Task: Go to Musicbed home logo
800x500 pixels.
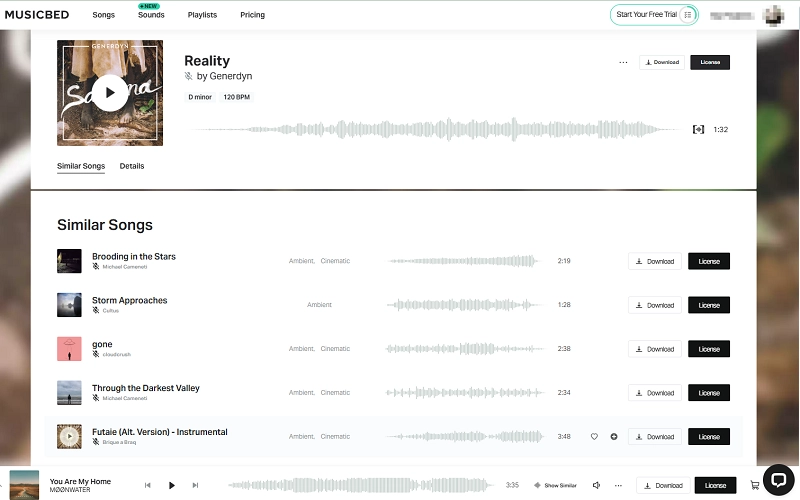Action: (37, 15)
